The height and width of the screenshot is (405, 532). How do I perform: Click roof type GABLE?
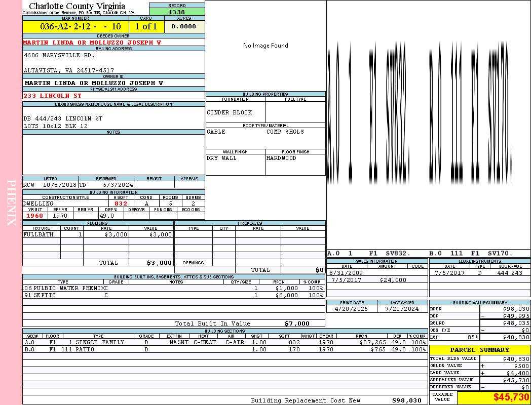[x=216, y=132]
